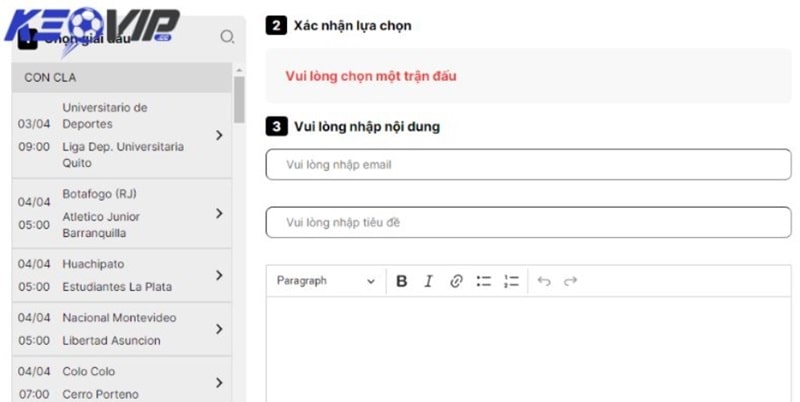800x402 pixels.
Task: Click inside the rich text editor body
Action: pos(529,349)
